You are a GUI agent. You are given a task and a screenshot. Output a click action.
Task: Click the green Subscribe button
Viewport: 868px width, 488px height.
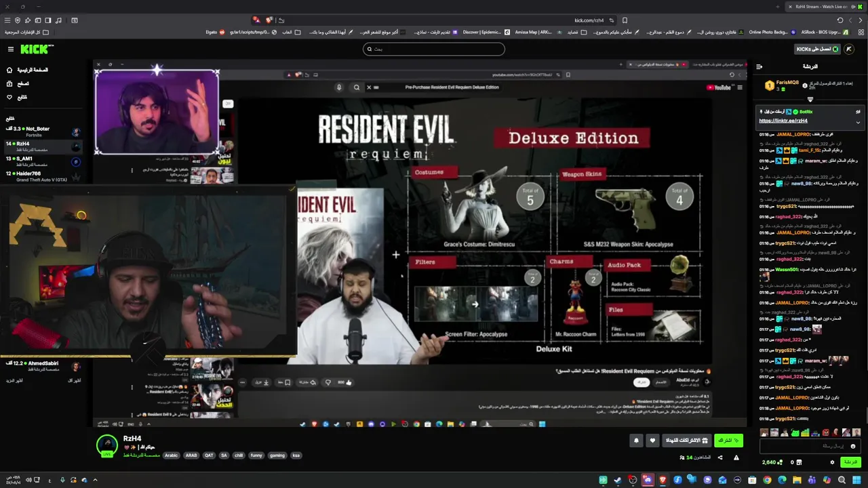click(x=728, y=441)
